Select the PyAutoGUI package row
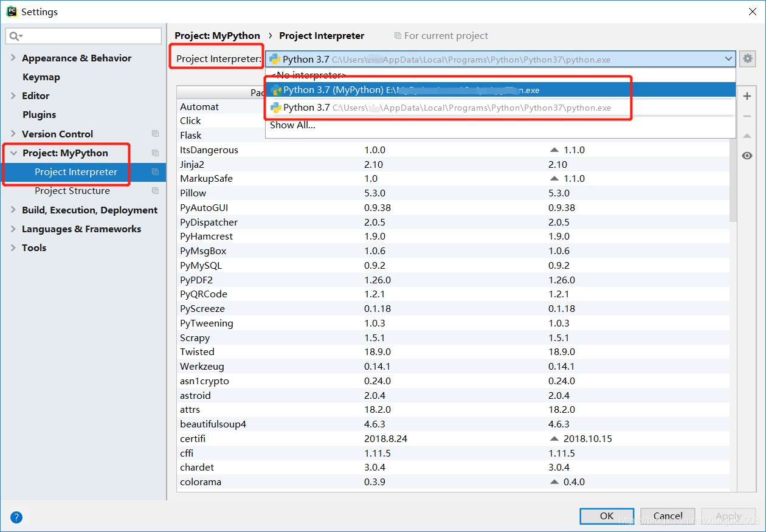766x532 pixels. pos(454,207)
